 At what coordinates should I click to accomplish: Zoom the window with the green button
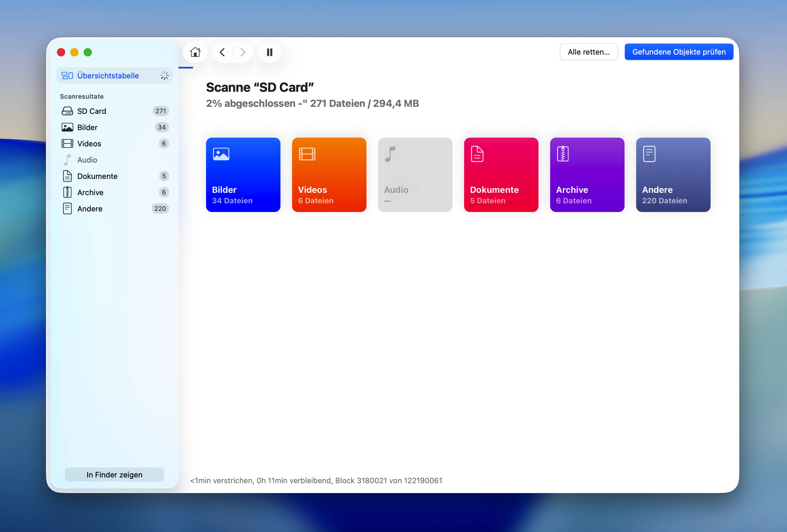(88, 52)
